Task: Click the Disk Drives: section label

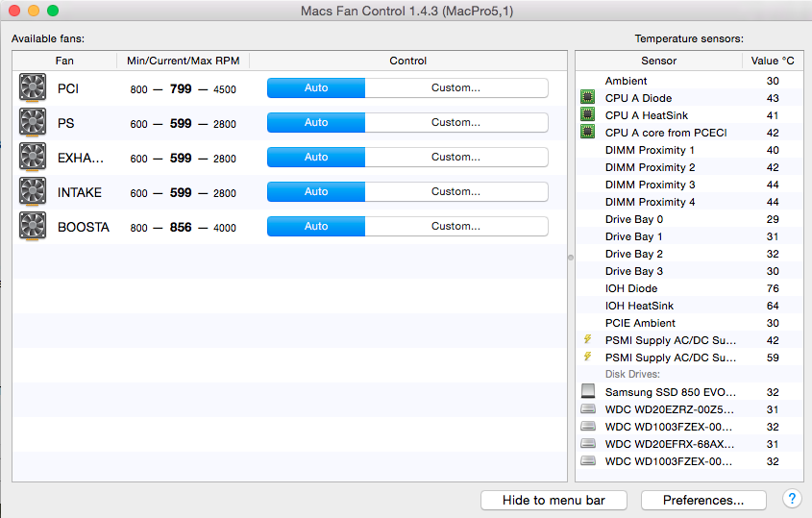Action: [632, 374]
